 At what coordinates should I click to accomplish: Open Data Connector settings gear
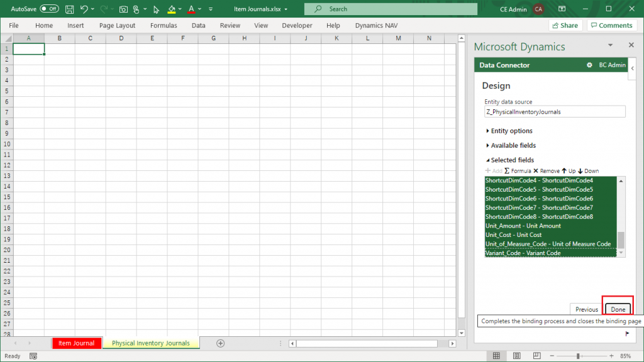pos(589,65)
